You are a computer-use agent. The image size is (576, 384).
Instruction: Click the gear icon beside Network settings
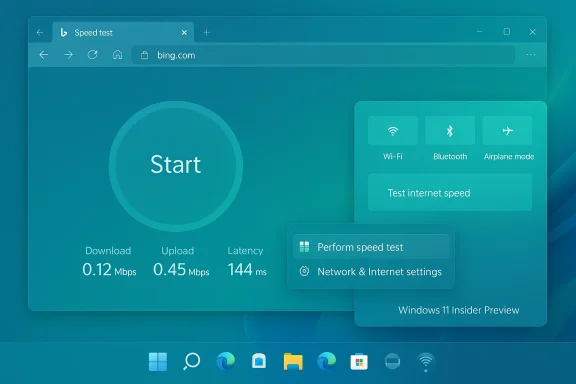coord(304,271)
